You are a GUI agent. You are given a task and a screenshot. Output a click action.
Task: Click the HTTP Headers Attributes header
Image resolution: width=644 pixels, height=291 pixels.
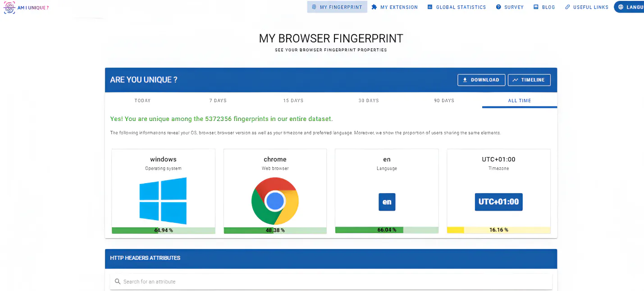coord(331,258)
